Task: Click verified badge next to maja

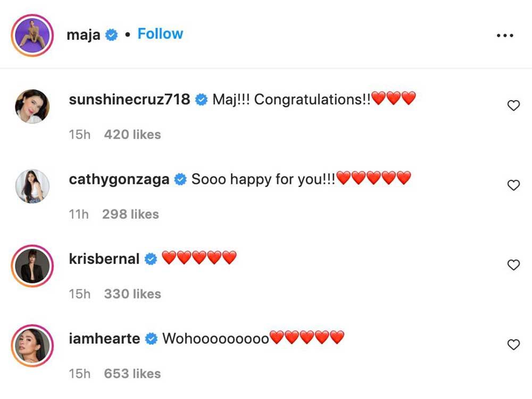Action: [112, 36]
